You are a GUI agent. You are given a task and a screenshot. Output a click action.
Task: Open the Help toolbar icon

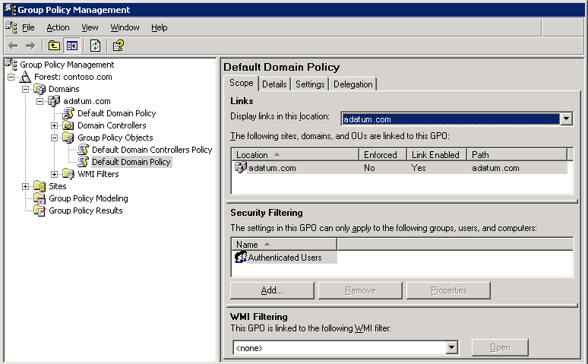118,46
